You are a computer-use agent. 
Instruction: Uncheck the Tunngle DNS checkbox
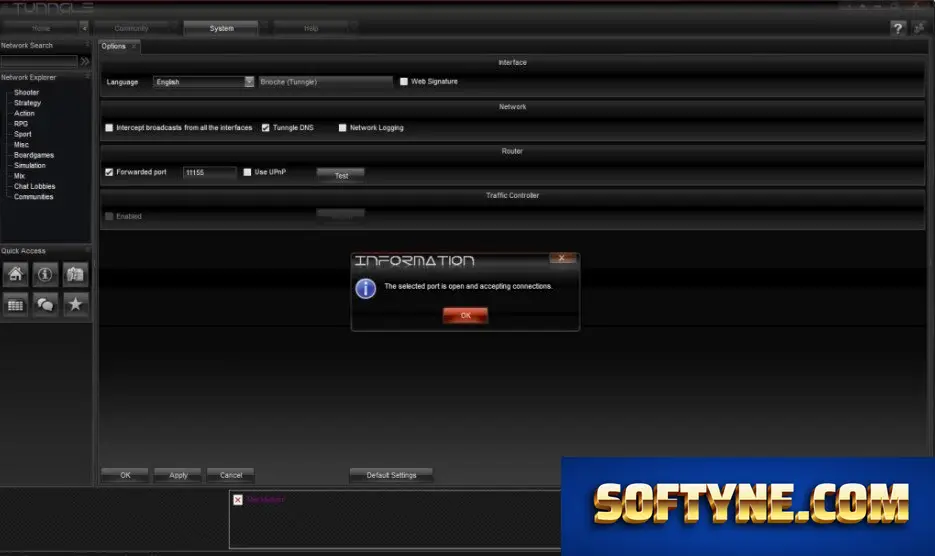coord(265,128)
